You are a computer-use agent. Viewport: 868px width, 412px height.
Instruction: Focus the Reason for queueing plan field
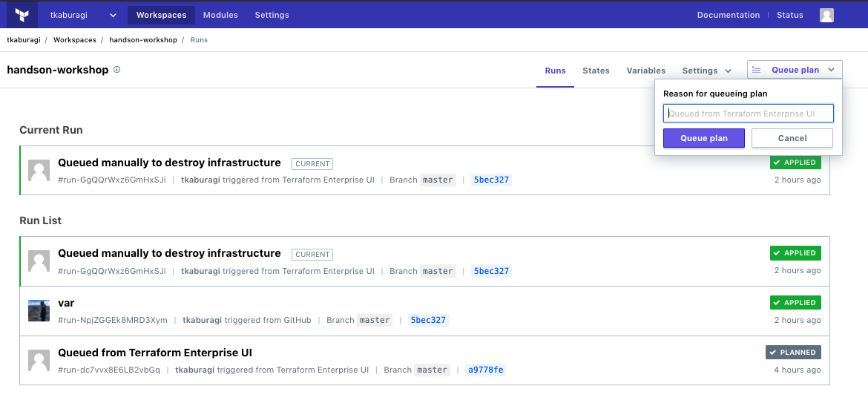click(x=748, y=114)
